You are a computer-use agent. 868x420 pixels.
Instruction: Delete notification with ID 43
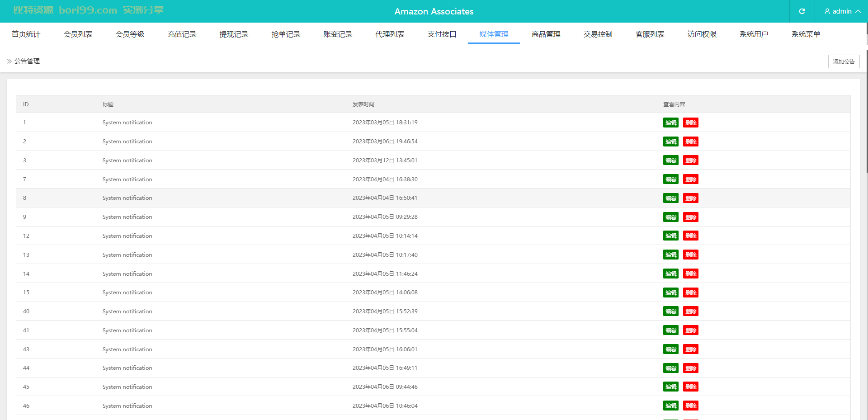[691, 349]
